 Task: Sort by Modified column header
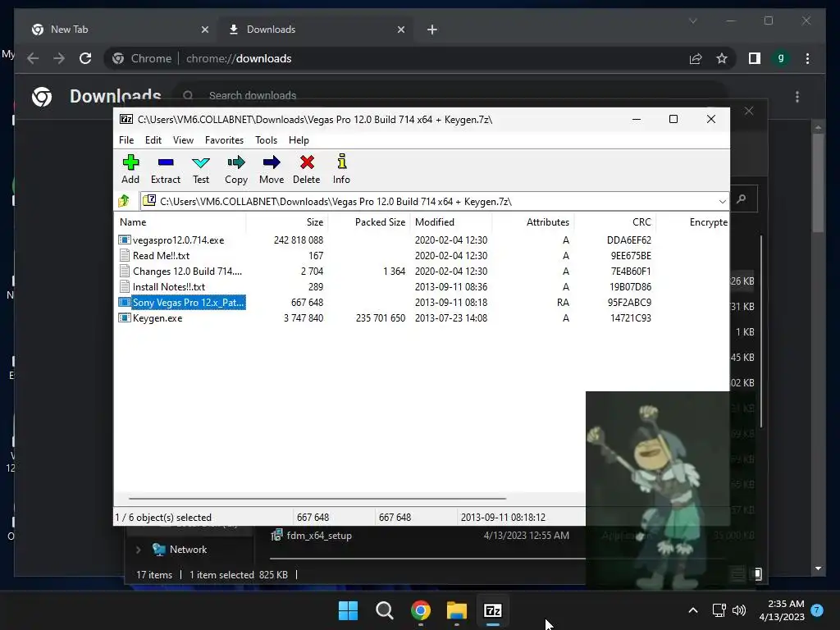(x=451, y=221)
